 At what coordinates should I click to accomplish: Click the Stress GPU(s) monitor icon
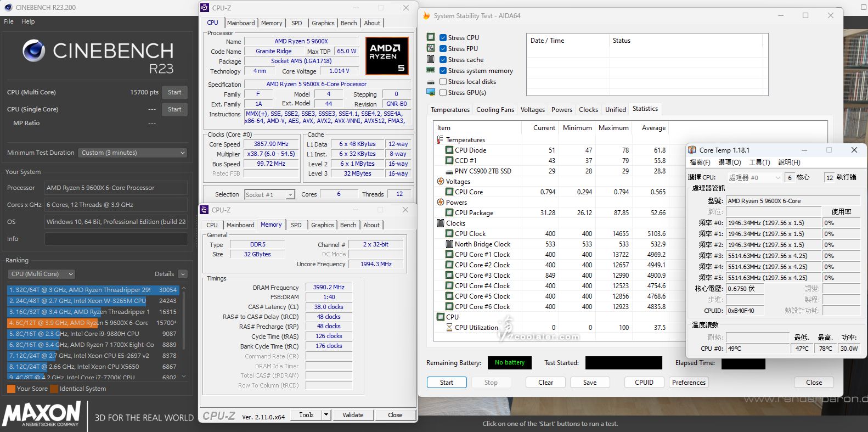coord(431,92)
